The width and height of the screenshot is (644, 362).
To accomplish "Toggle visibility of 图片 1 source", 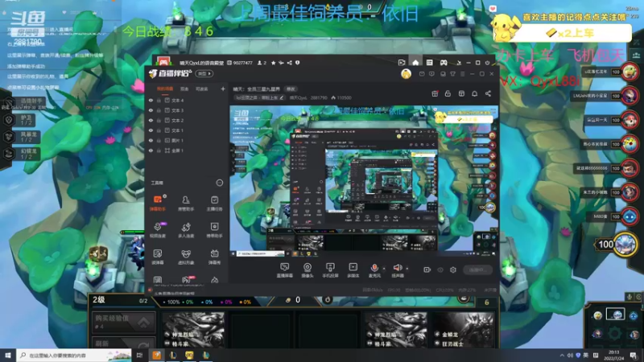I will pos(151,140).
